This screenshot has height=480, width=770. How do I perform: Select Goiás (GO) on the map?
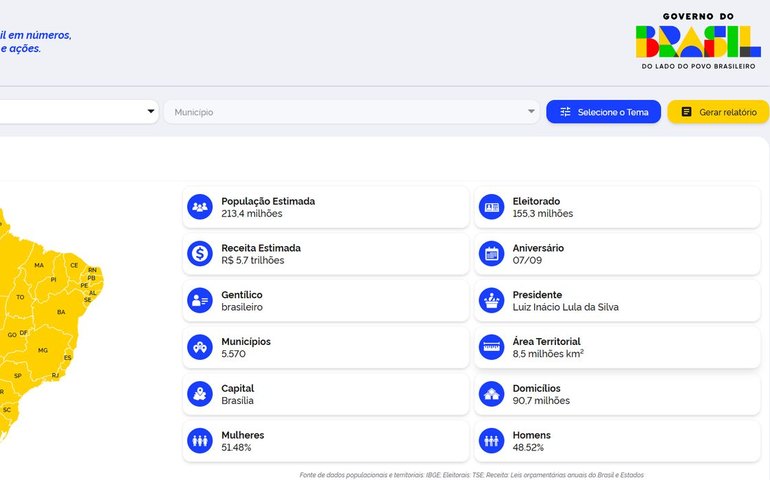pos(12,335)
